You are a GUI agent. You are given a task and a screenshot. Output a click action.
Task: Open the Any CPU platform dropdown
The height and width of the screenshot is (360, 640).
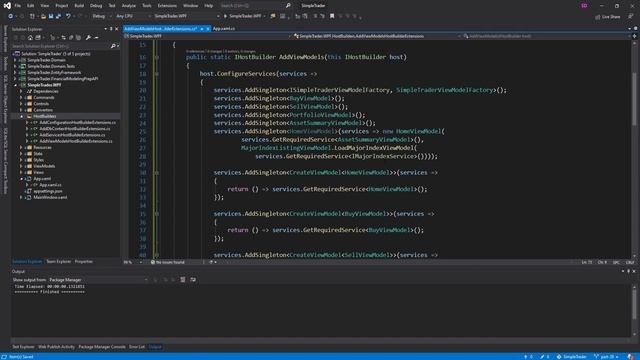[133, 16]
